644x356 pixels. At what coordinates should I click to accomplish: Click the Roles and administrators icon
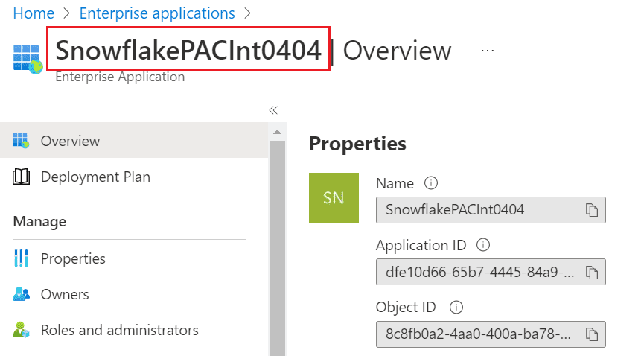(21, 330)
